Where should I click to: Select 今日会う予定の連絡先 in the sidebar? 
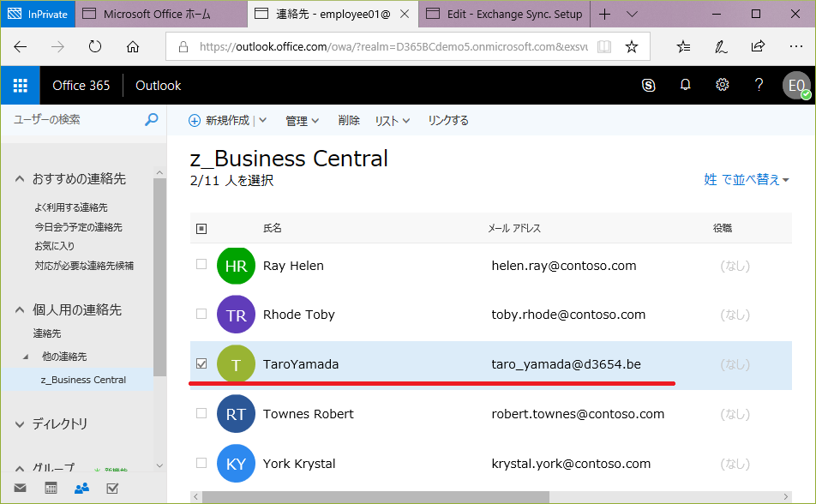click(x=78, y=227)
